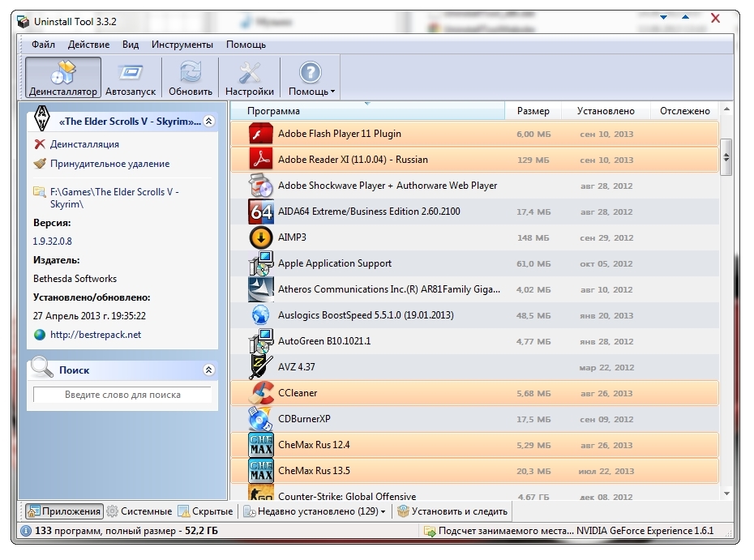Click the blue down arrow in title bar

pyautogui.click(x=663, y=17)
